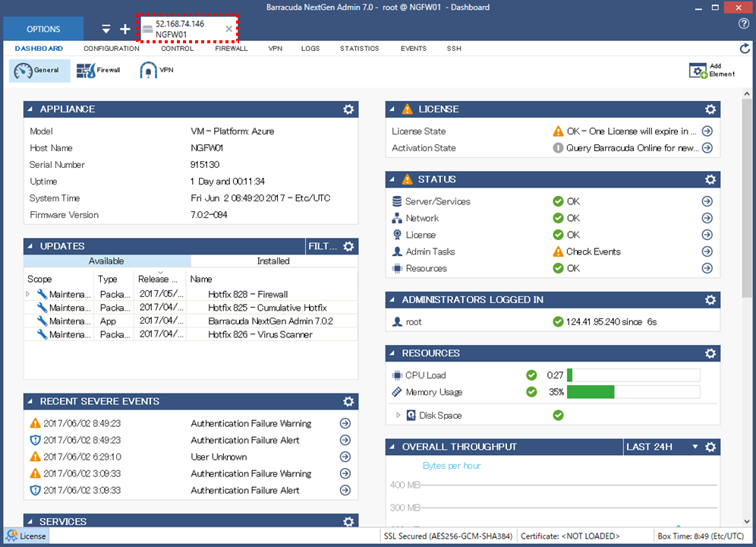Click the OPTIONS button

43,29
